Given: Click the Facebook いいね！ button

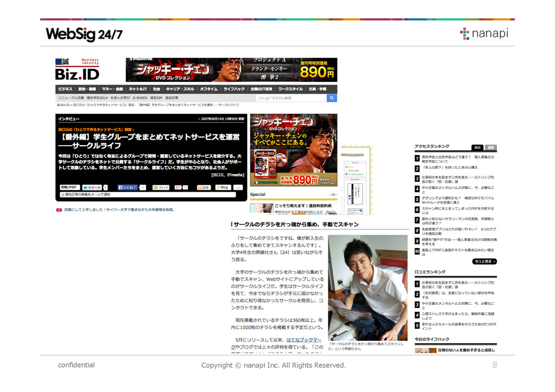Looking at the screenshot, I should [x=127, y=187].
